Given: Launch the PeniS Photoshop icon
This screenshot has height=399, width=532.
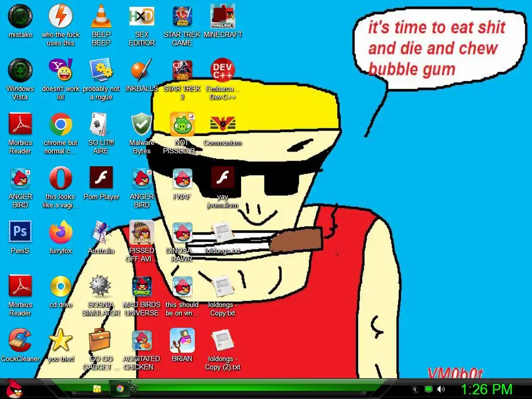Looking at the screenshot, I should [x=20, y=232].
